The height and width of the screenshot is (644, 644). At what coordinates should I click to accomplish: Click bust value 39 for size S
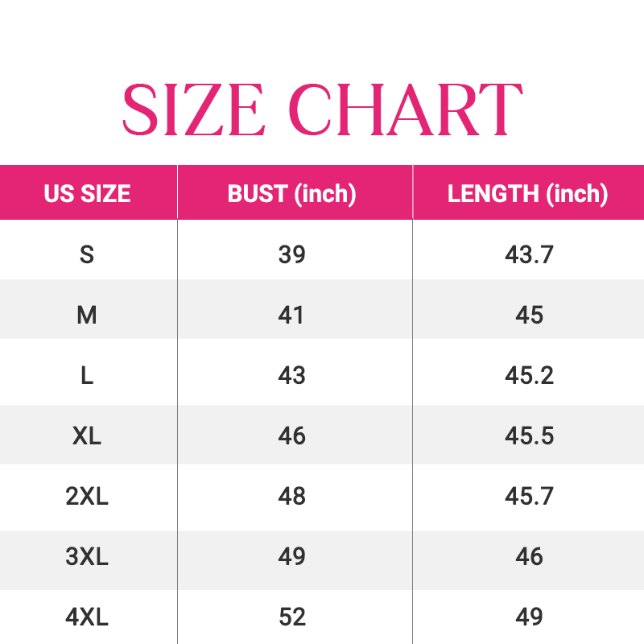291,254
